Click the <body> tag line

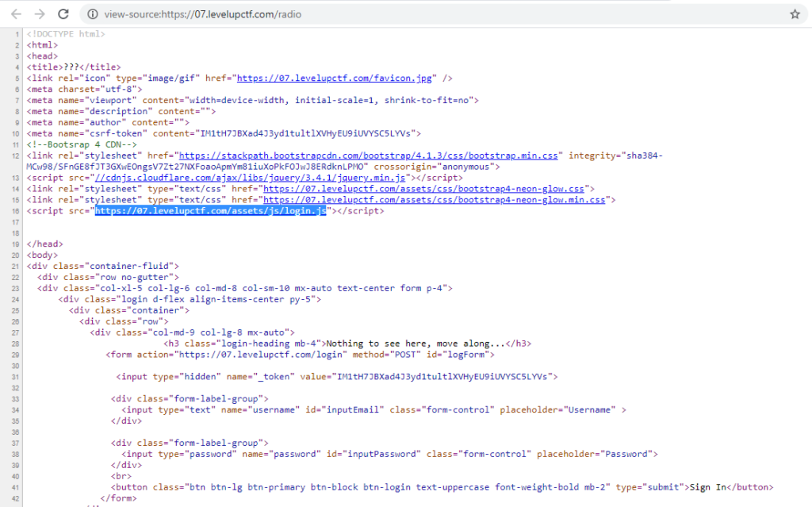point(43,255)
